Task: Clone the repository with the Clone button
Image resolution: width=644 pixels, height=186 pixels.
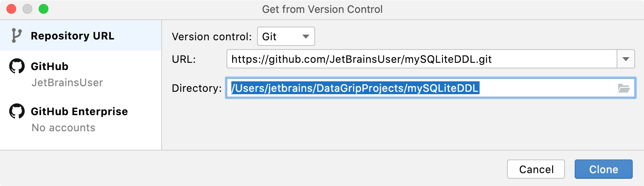Action: pyautogui.click(x=603, y=169)
